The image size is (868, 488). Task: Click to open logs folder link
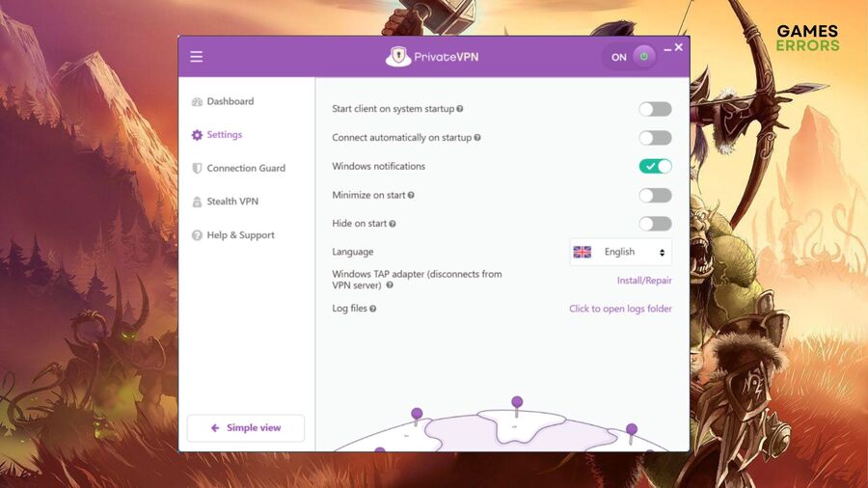(x=620, y=309)
